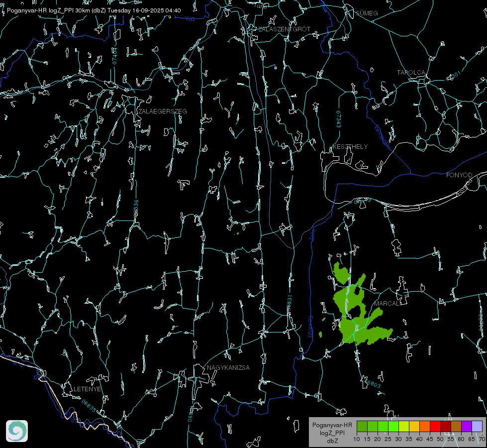Click the legend scale value 70
487x448 pixels.
[x=482, y=440]
